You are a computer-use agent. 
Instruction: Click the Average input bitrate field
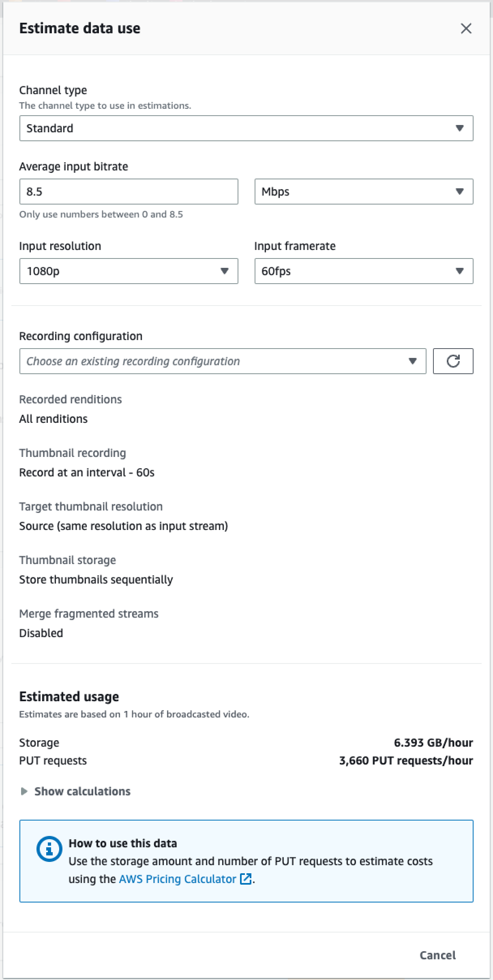(x=128, y=192)
